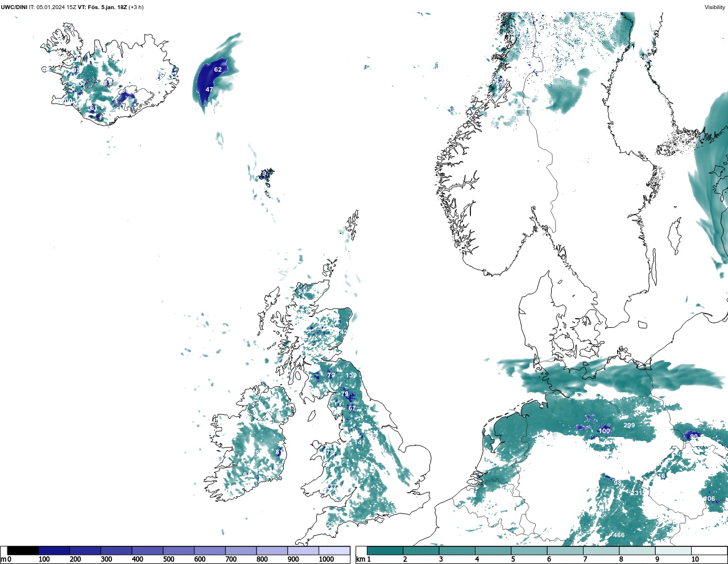
Task: Pick the 600–700 m lavender legend swatch
Action: pos(210,550)
